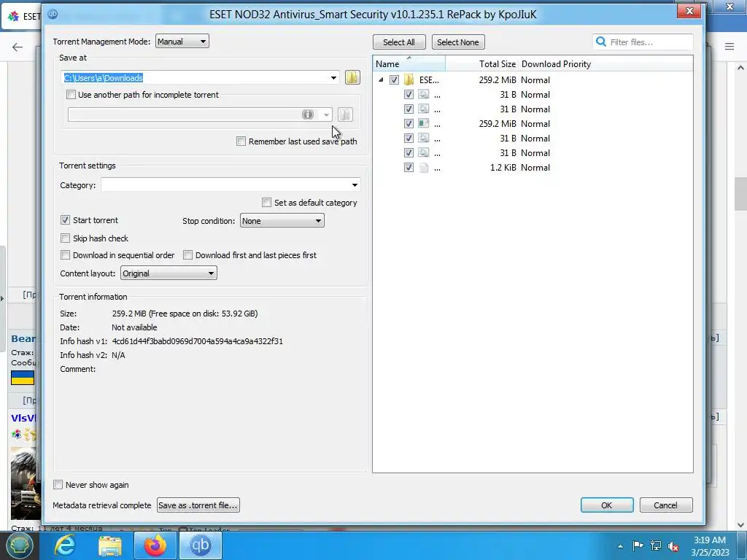Click the info hash v1 value text

197,341
